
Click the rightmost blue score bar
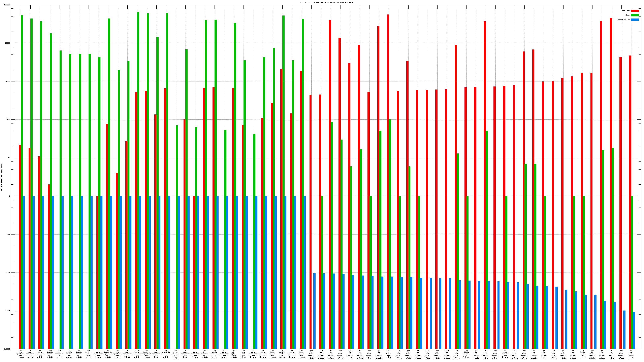(x=634, y=330)
